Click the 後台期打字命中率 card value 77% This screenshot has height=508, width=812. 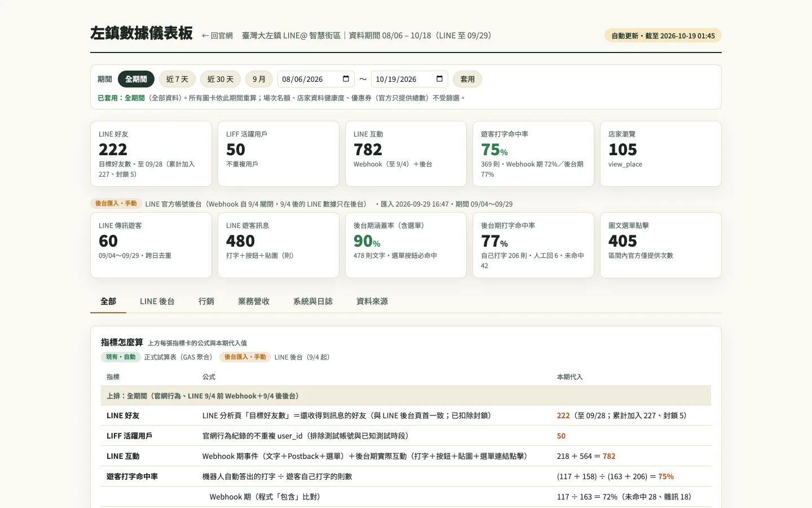(495, 241)
